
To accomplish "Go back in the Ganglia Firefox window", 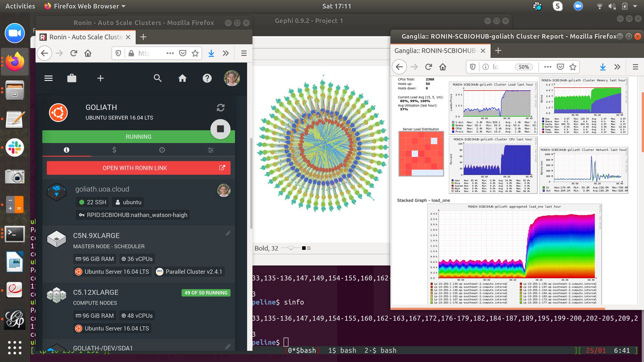I will coord(399,67).
